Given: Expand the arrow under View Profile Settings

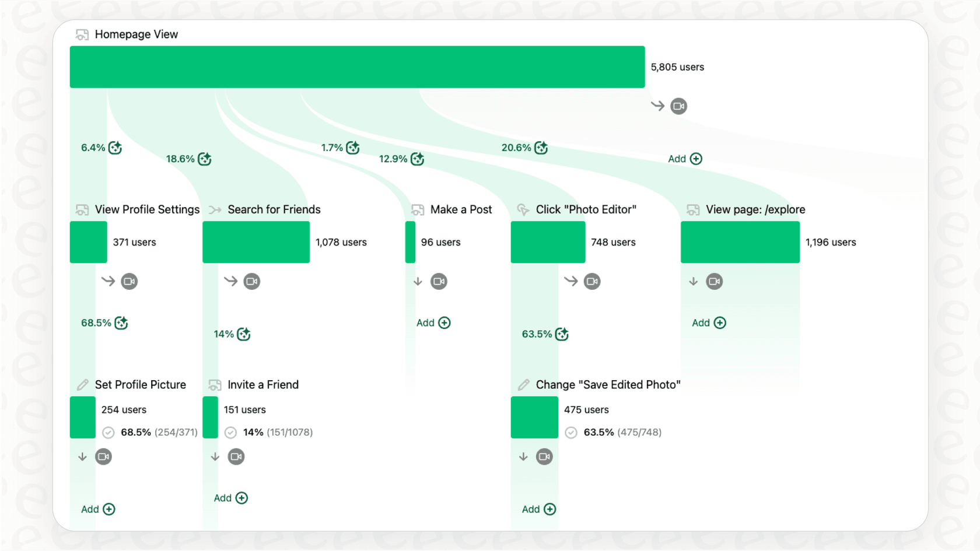Looking at the screenshot, I should pyautogui.click(x=108, y=281).
